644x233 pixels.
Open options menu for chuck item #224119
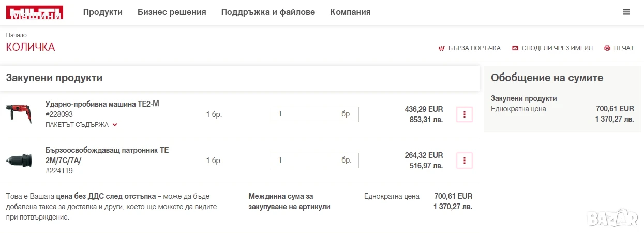pyautogui.click(x=465, y=161)
